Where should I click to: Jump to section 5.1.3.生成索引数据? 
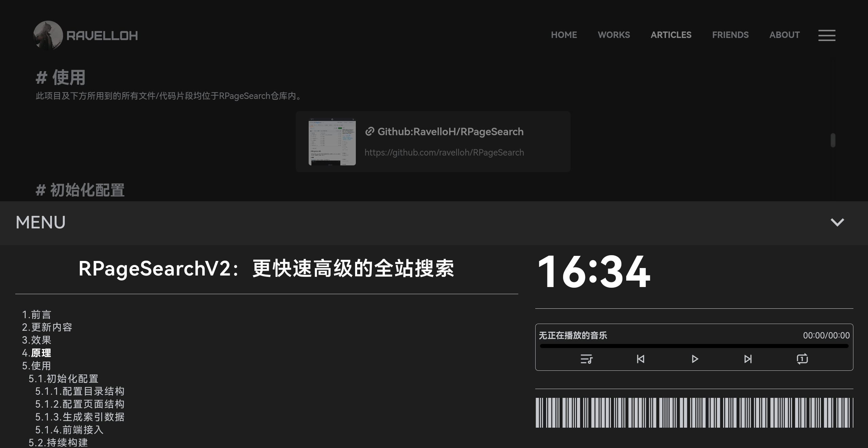click(x=80, y=417)
